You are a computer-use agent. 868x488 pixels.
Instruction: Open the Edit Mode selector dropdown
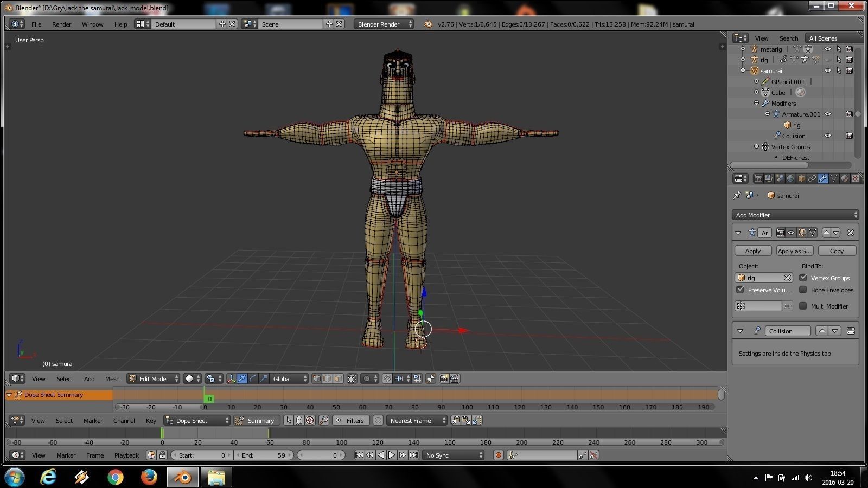coord(153,378)
